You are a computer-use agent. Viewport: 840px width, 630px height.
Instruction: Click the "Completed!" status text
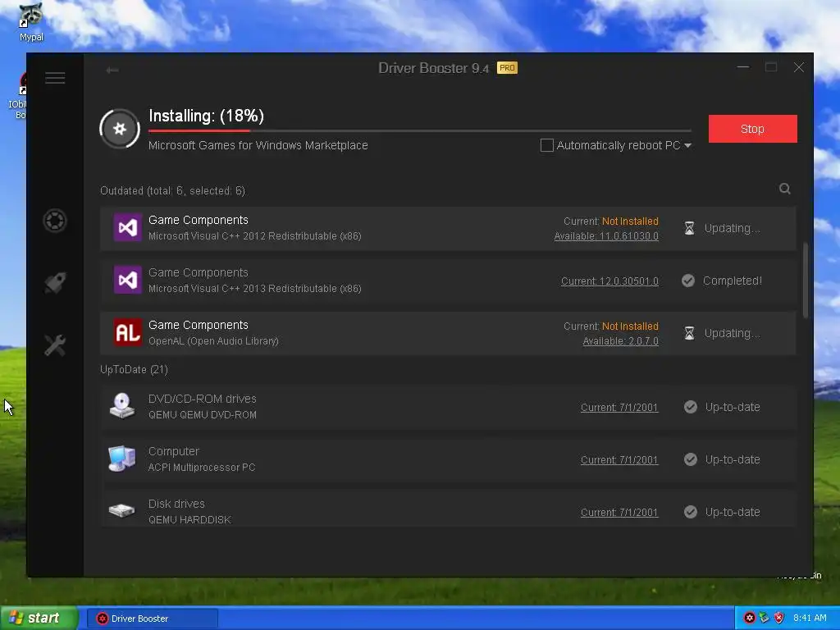[x=733, y=281]
